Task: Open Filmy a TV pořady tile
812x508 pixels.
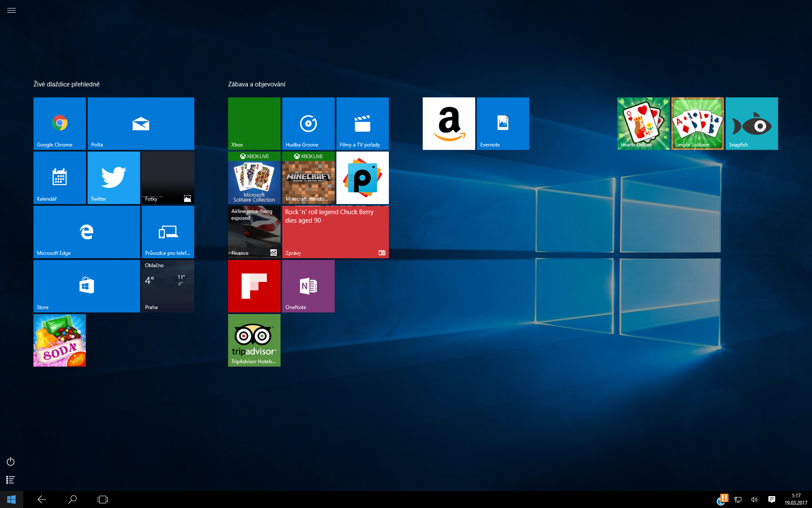Action: click(363, 124)
